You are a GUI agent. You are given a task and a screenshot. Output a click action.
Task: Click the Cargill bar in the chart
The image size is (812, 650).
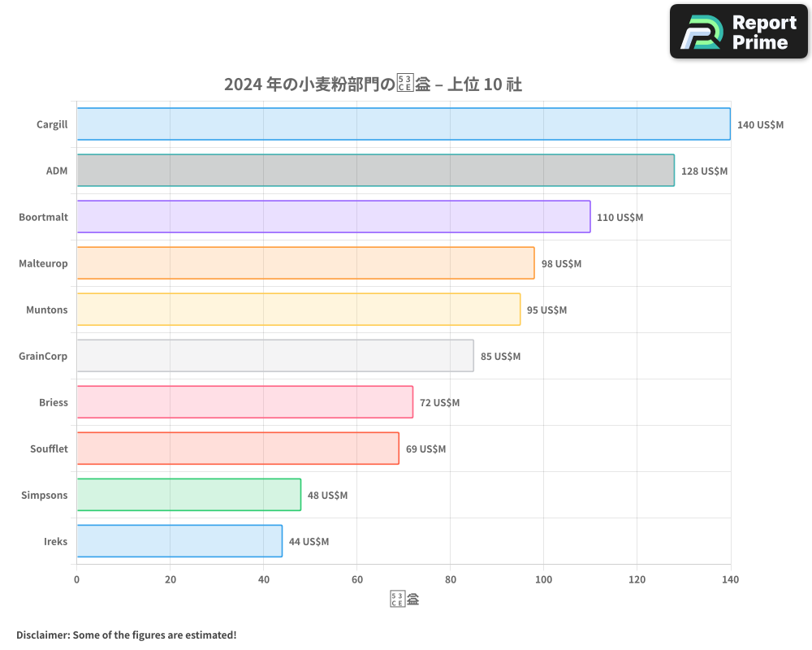404,124
